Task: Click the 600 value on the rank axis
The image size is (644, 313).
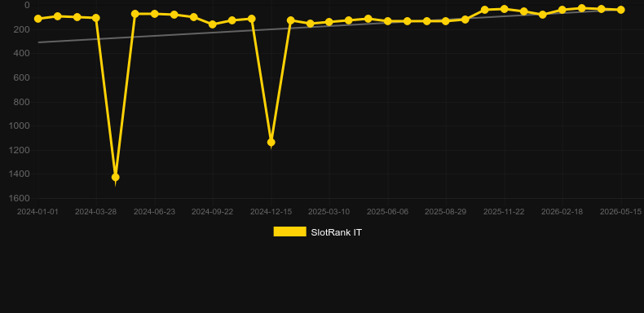Action: (21, 77)
